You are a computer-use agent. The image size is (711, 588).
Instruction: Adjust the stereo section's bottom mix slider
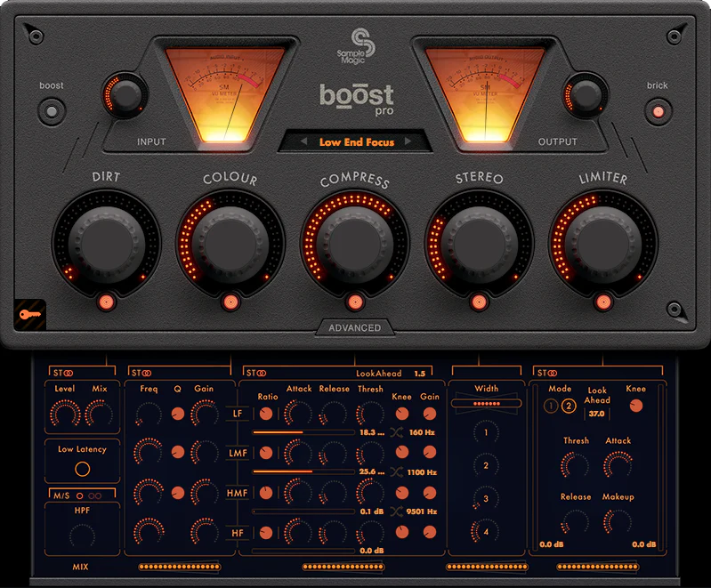click(x=487, y=567)
